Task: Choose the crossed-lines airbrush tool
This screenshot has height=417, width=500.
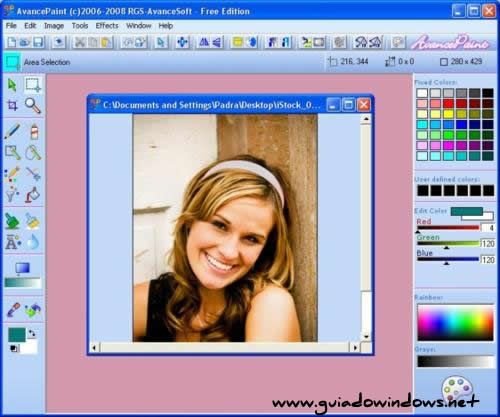Action: tap(34, 174)
